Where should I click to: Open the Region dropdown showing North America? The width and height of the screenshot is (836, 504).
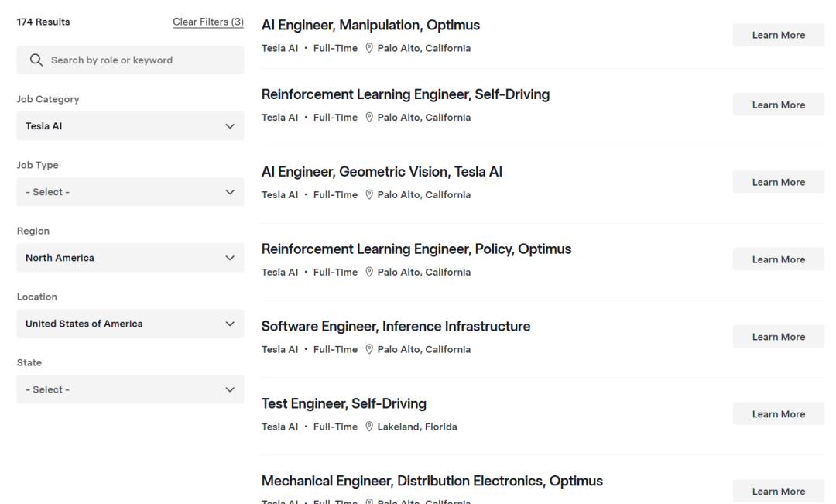[x=130, y=258]
